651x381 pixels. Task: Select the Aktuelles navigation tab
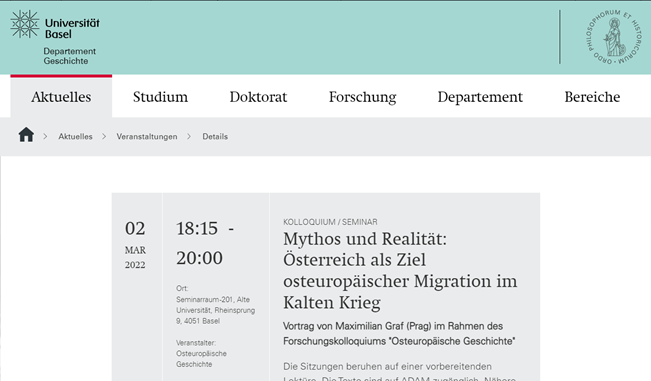coord(61,97)
